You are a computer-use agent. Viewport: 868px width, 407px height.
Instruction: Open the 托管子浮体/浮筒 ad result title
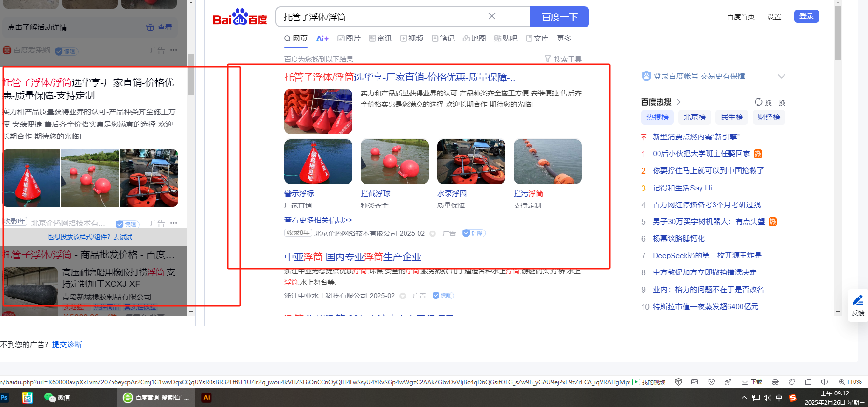[x=400, y=77]
